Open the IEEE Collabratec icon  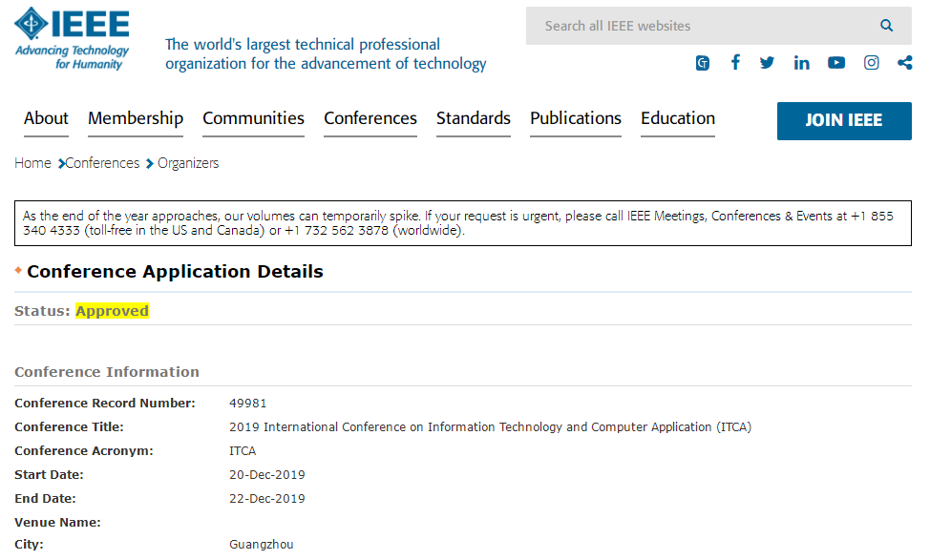(702, 63)
